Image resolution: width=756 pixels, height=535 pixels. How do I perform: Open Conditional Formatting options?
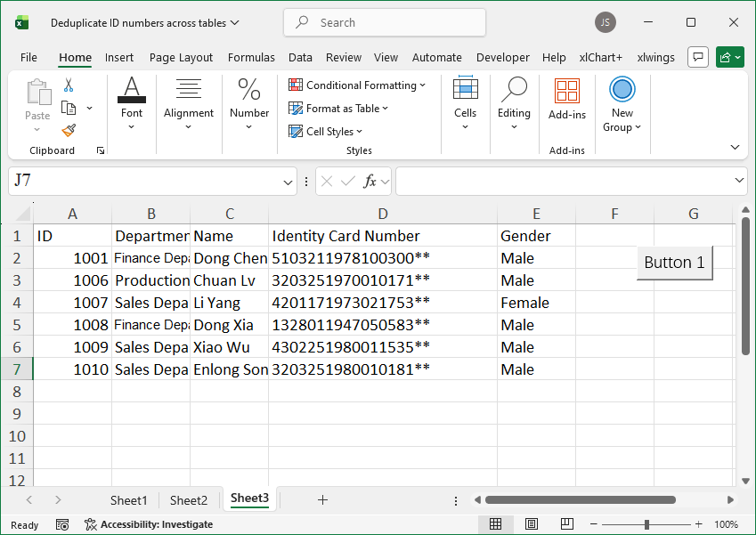click(358, 85)
